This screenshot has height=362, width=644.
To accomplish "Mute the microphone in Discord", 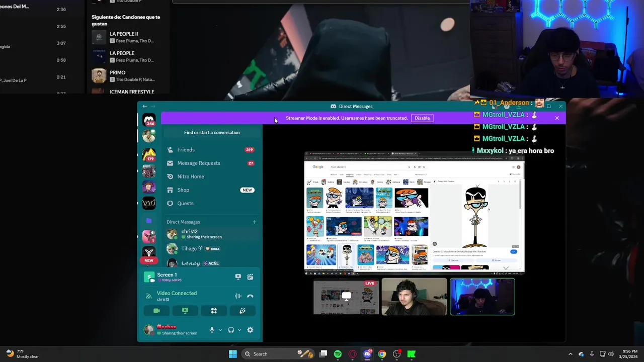I will tap(212, 330).
